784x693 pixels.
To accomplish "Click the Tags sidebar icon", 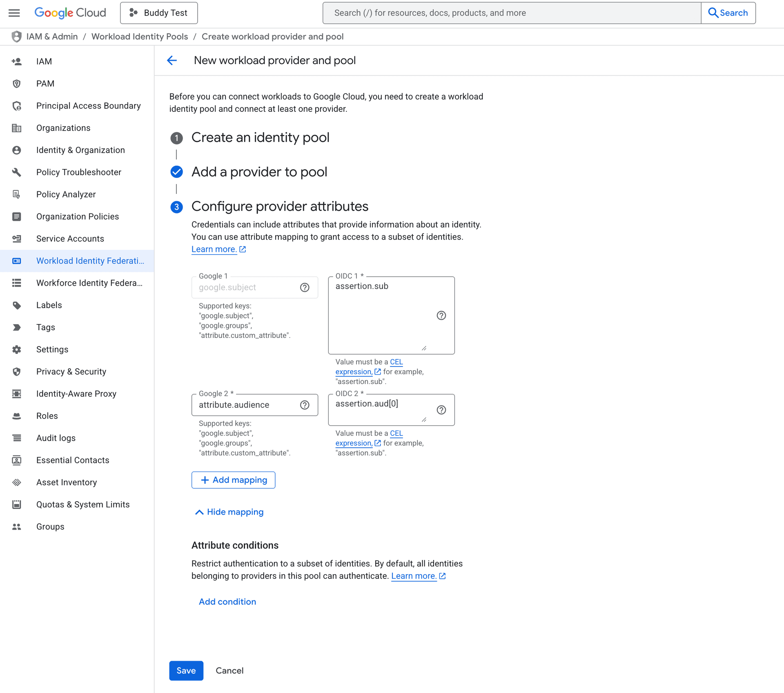I will [17, 327].
